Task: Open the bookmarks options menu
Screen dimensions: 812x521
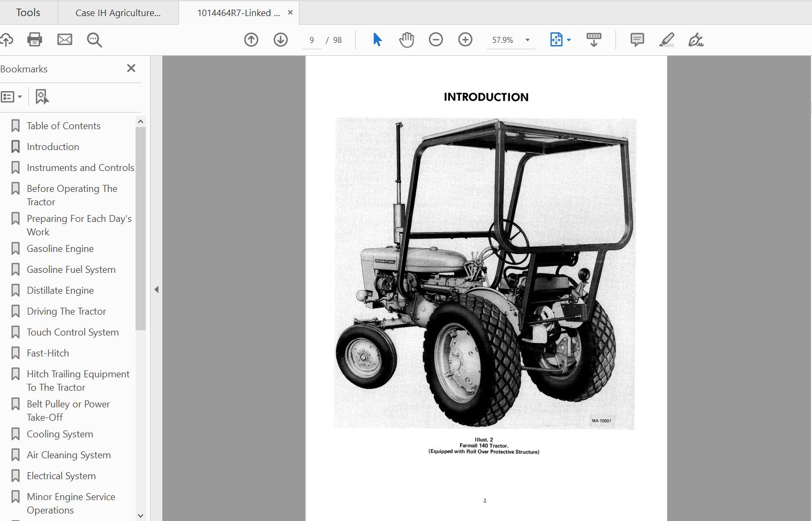Action: click(12, 96)
